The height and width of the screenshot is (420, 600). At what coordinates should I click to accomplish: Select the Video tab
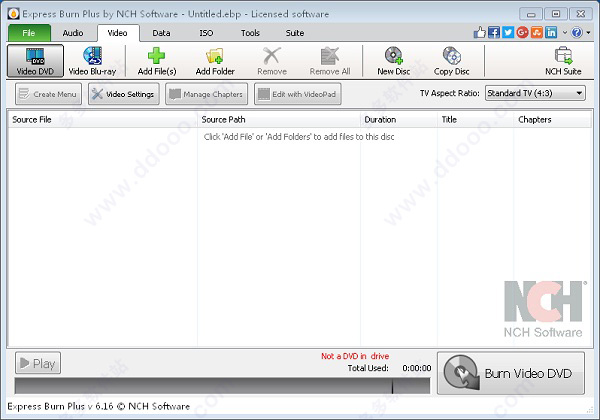(x=118, y=33)
